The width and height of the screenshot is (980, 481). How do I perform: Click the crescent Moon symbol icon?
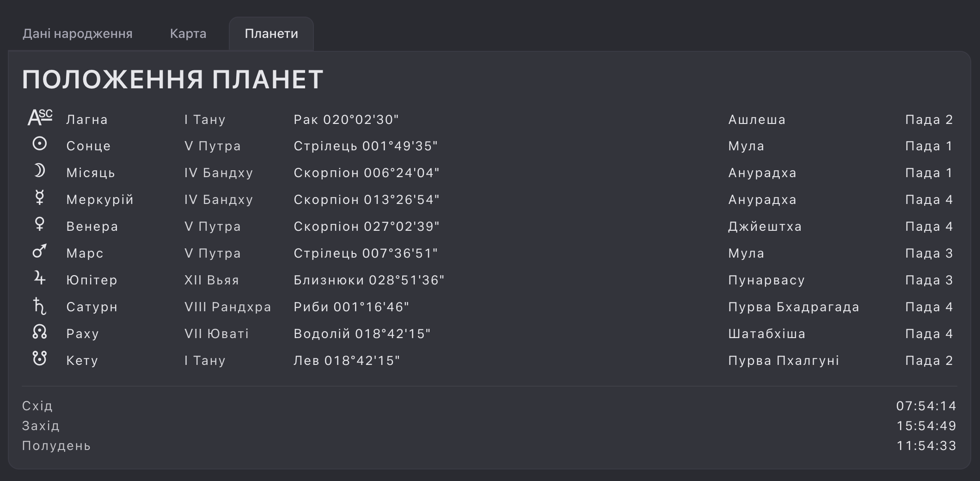[40, 171]
